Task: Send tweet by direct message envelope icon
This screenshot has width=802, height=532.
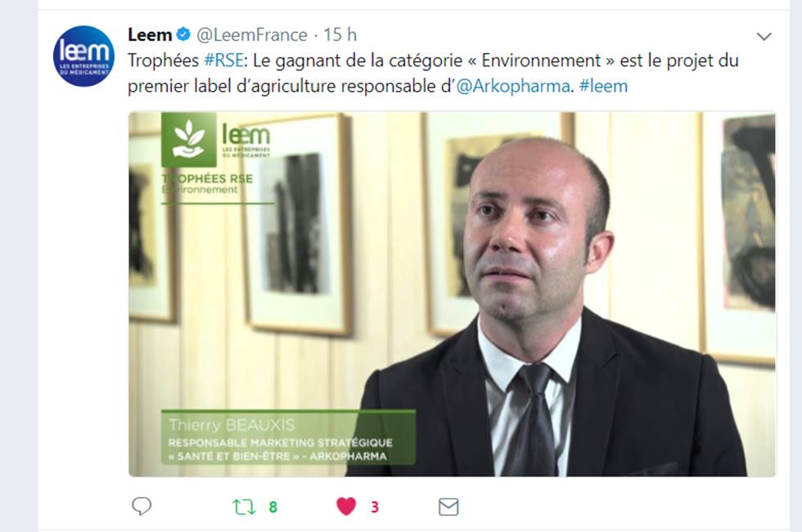Action: coord(448,507)
